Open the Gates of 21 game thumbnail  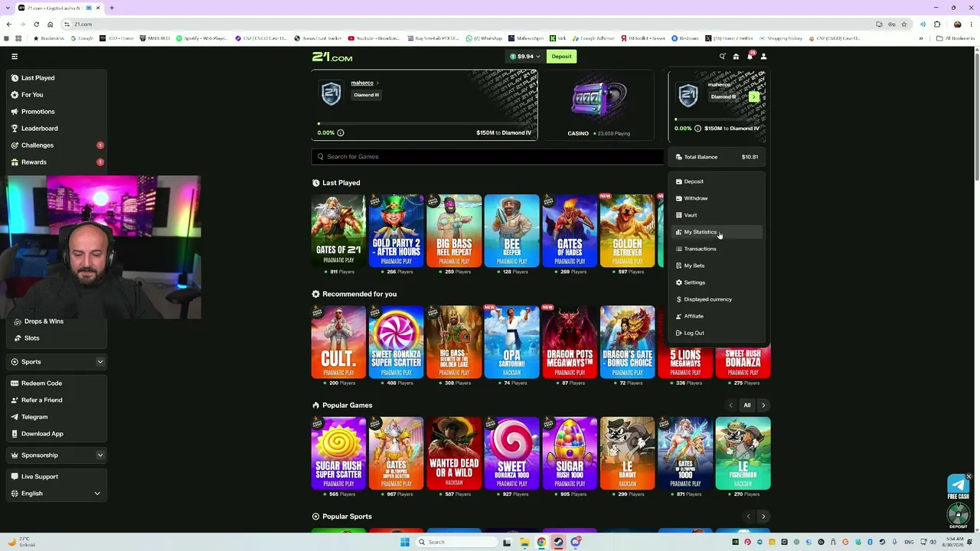point(338,230)
